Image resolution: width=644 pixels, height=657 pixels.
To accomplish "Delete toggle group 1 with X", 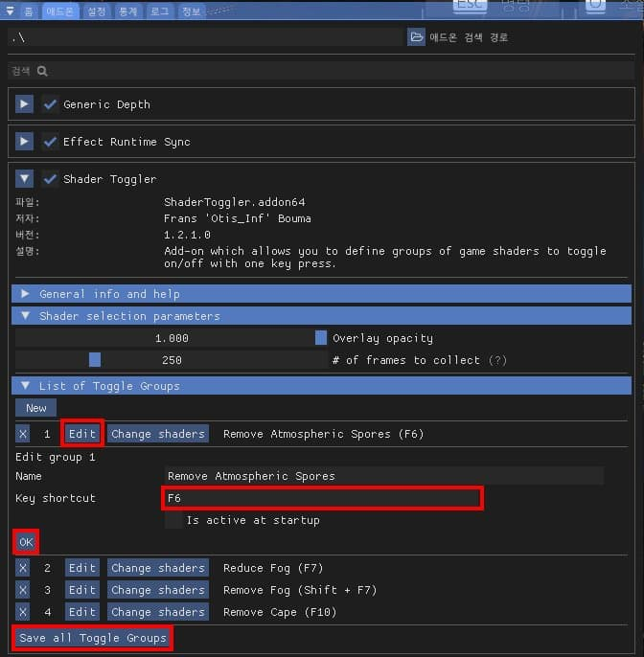I will point(23,434).
